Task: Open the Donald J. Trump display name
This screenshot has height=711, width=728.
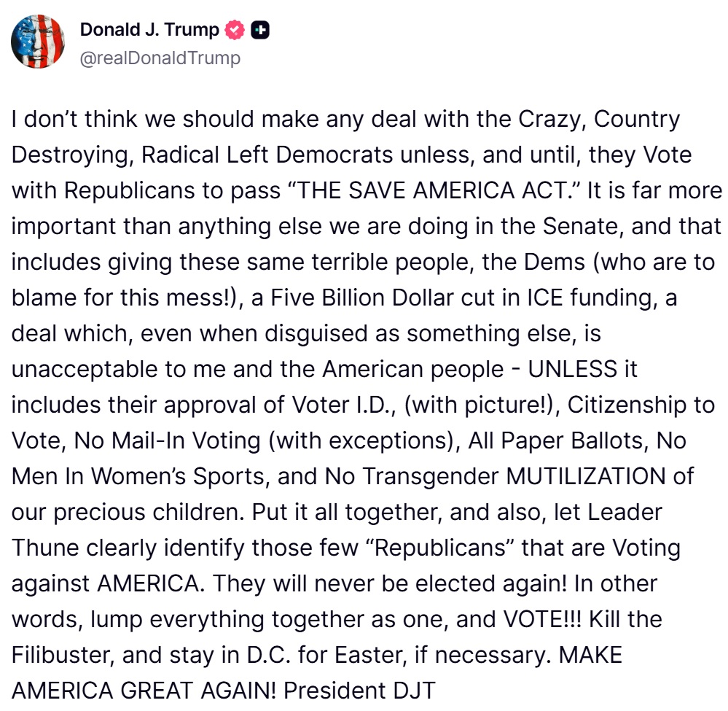Action: pos(149,30)
